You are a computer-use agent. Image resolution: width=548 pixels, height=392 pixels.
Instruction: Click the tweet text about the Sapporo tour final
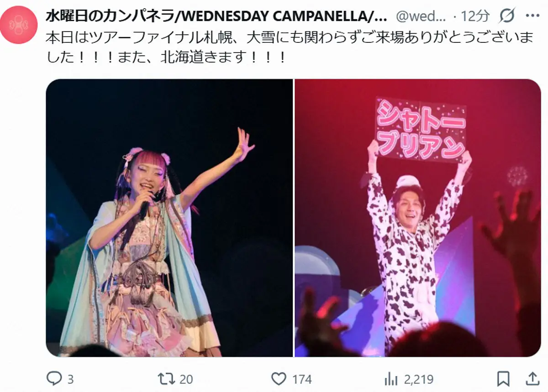pyautogui.click(x=290, y=48)
